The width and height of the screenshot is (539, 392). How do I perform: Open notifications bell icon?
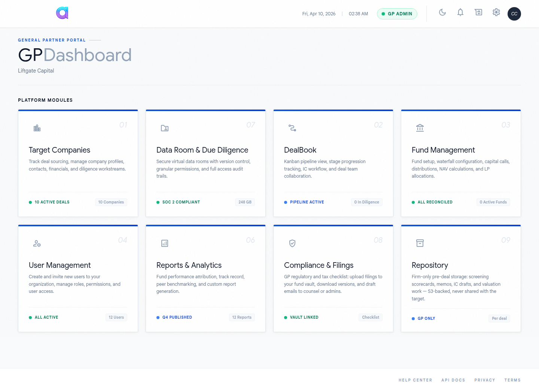(460, 12)
